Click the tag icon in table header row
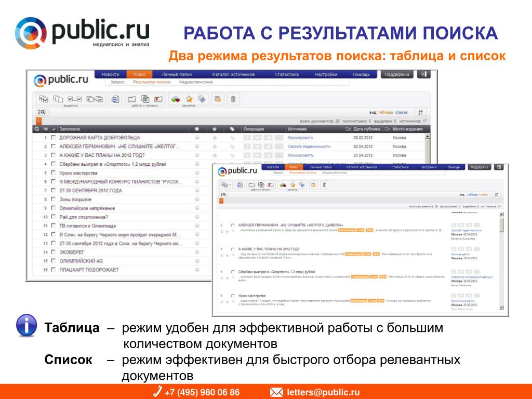Image resolution: width=532 pixels, height=399 pixels. click(x=232, y=129)
